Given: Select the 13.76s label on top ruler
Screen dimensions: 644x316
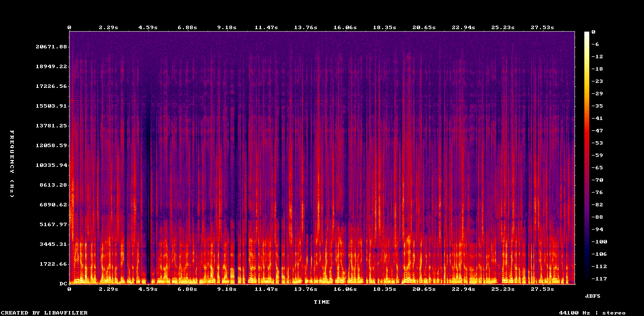Looking at the screenshot, I should click(306, 27).
